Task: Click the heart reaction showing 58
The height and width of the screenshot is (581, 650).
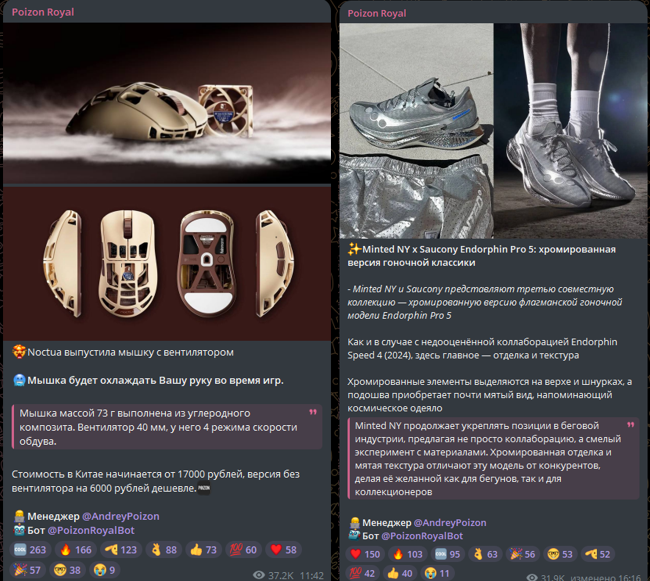Action: pyautogui.click(x=283, y=550)
